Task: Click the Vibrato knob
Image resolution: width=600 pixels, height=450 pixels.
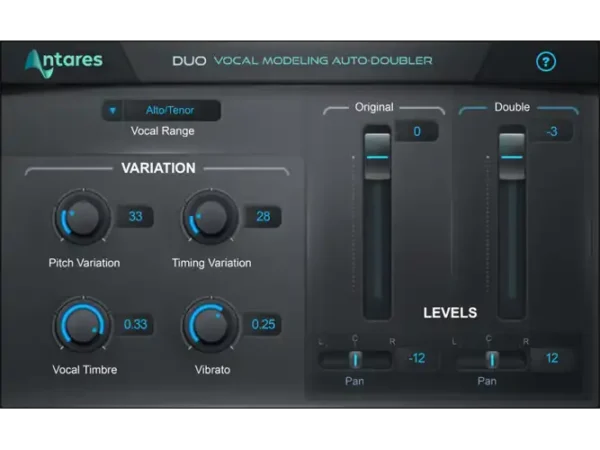Action: tap(210, 325)
